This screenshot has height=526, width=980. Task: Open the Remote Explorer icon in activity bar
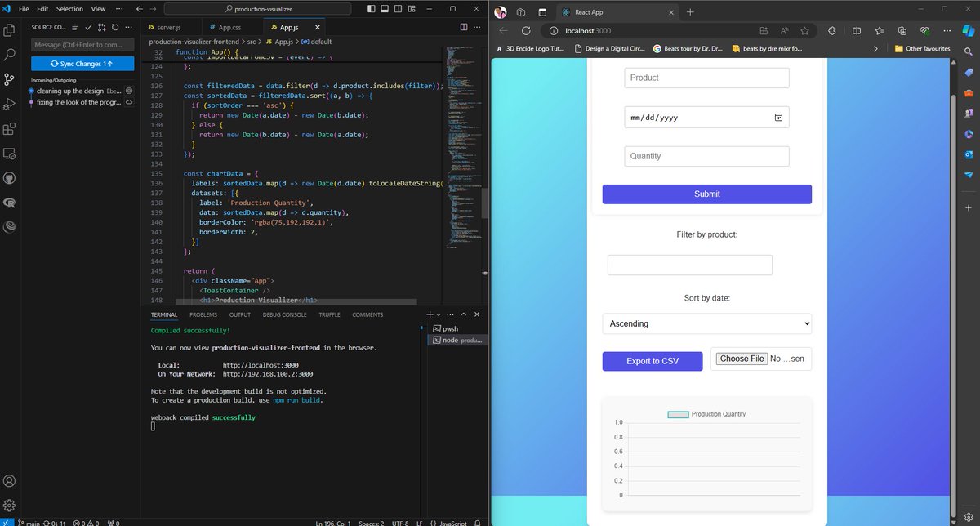(x=10, y=154)
